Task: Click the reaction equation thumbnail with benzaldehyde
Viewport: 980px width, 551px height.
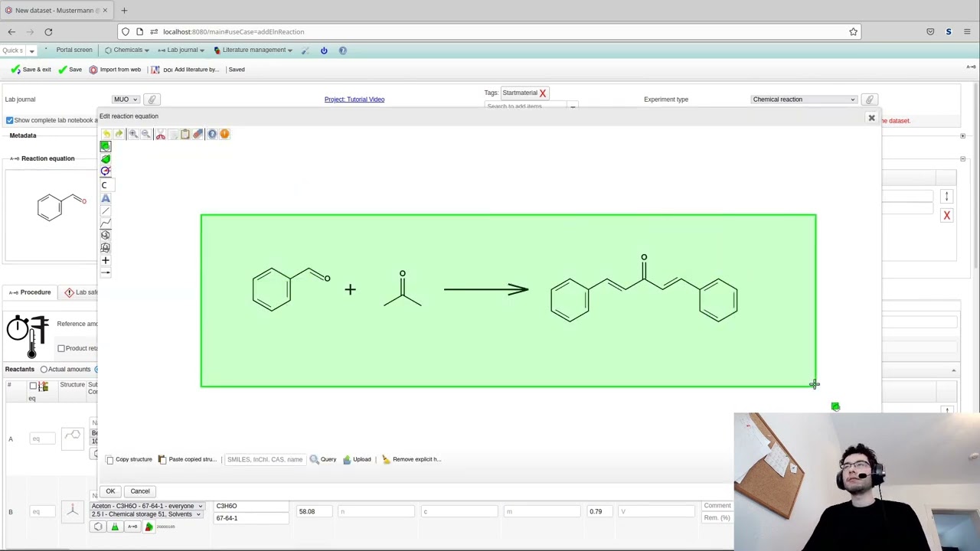Action: click(61, 207)
